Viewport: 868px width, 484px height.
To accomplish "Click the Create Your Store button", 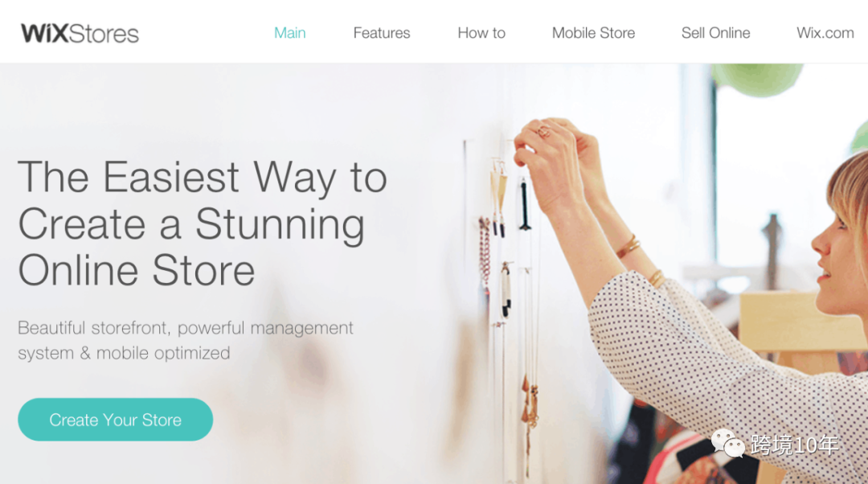I will click(x=115, y=420).
